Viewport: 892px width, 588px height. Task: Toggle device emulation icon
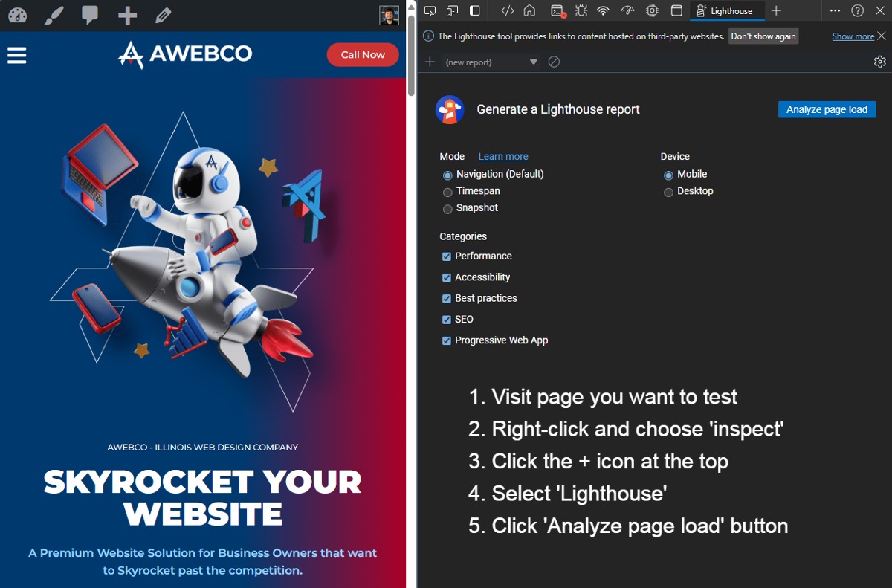click(x=452, y=10)
